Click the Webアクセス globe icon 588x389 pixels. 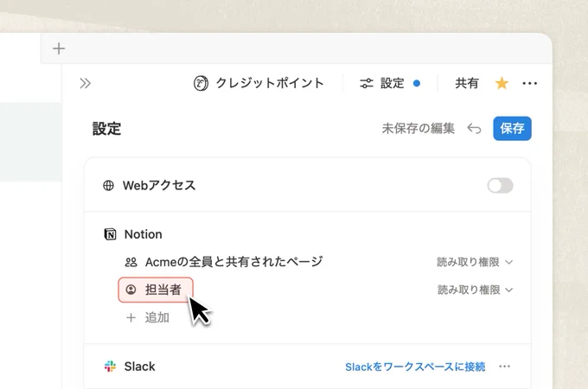108,186
